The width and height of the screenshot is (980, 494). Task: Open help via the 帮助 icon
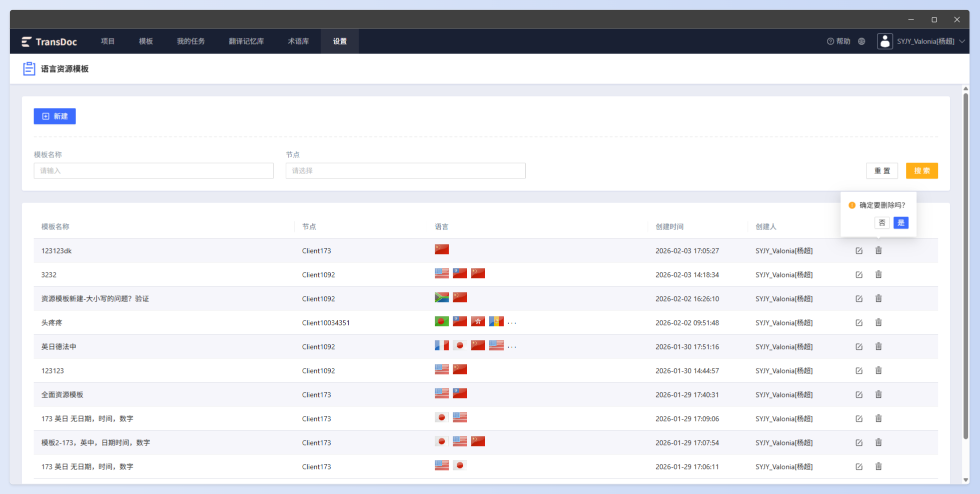click(x=838, y=41)
